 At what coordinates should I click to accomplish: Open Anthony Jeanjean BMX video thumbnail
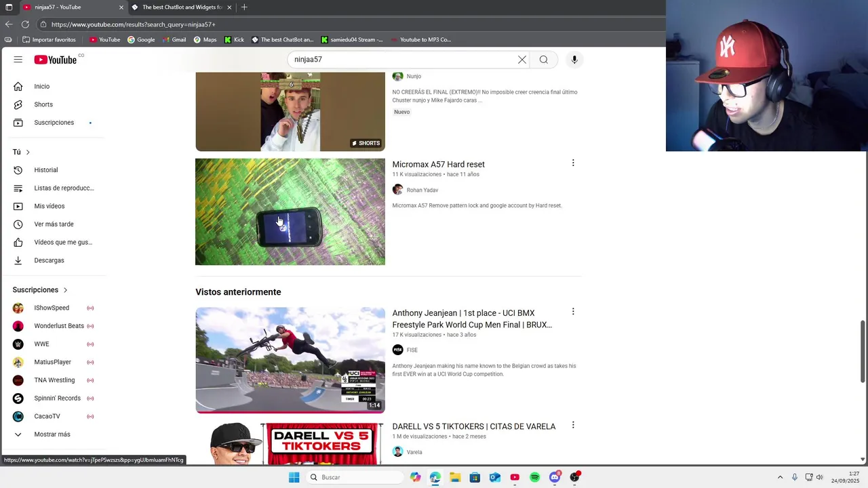tap(290, 360)
